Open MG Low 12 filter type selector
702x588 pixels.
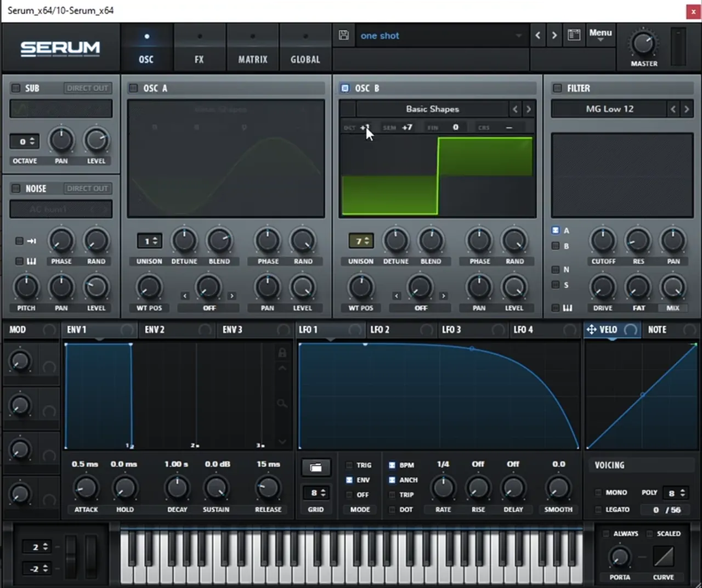coord(609,109)
